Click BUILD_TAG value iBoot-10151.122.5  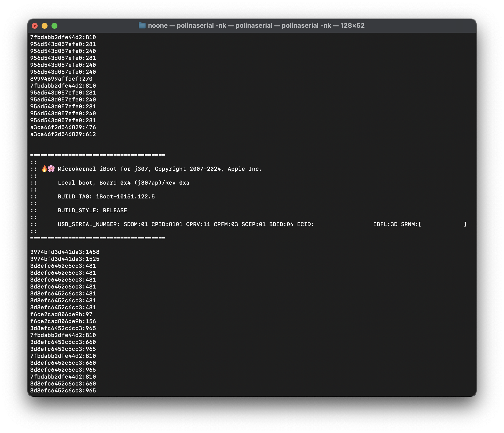(125, 196)
